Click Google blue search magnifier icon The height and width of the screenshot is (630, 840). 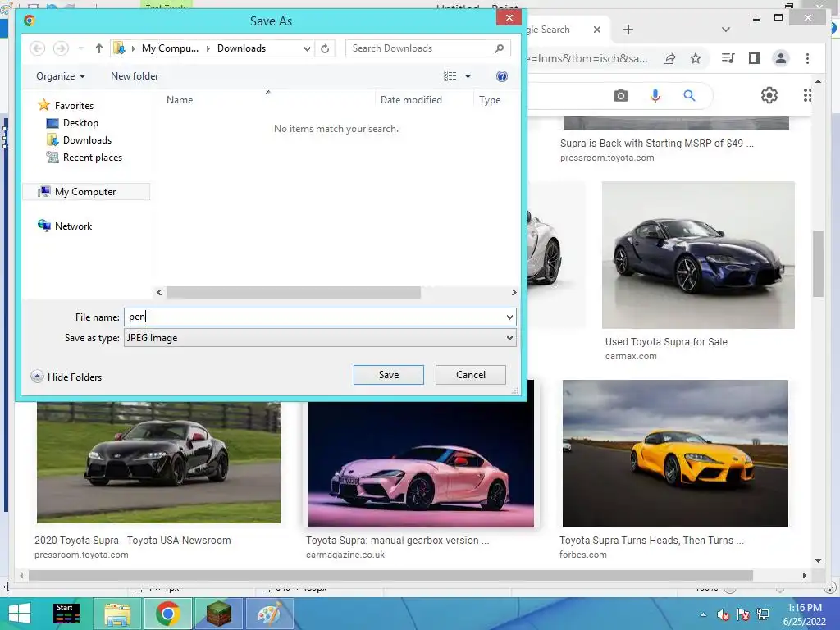[x=689, y=96]
